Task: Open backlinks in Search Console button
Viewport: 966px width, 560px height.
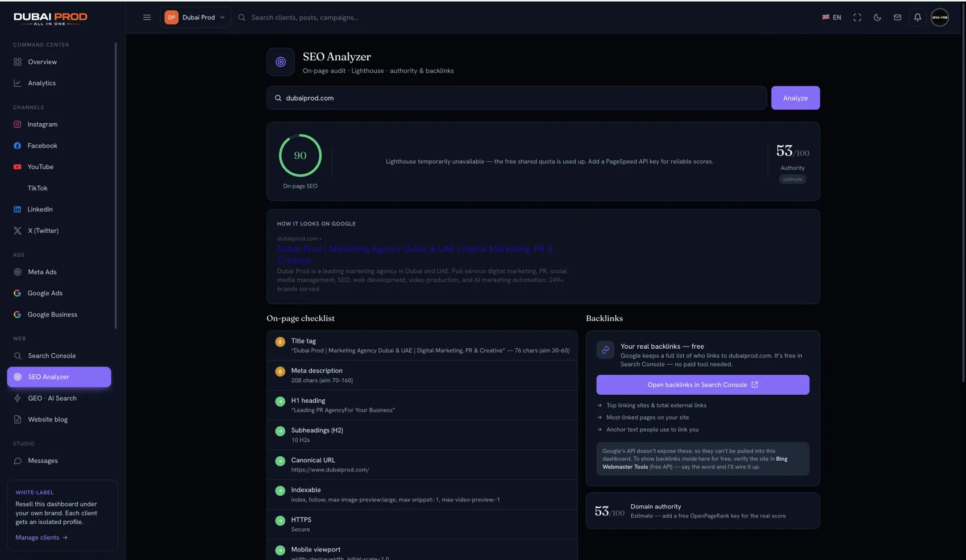Action: (x=702, y=385)
